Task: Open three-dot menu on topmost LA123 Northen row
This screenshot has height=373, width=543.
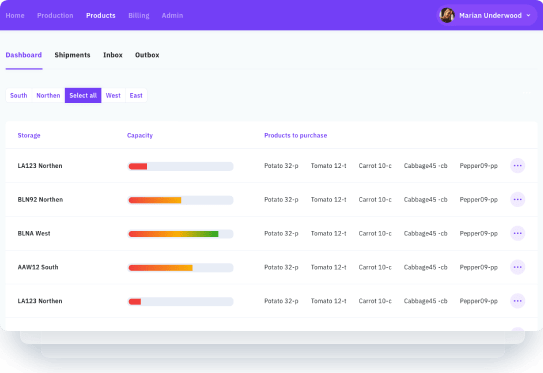Action: (517, 166)
